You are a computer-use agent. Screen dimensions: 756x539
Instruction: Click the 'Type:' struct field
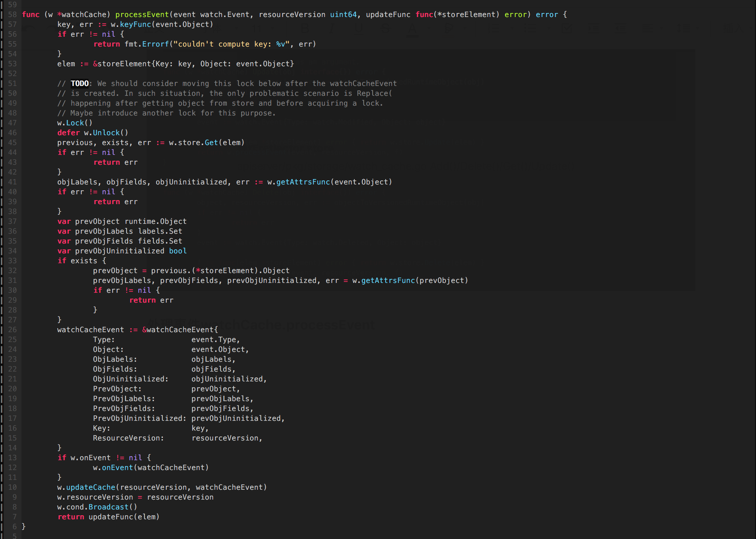pos(104,340)
